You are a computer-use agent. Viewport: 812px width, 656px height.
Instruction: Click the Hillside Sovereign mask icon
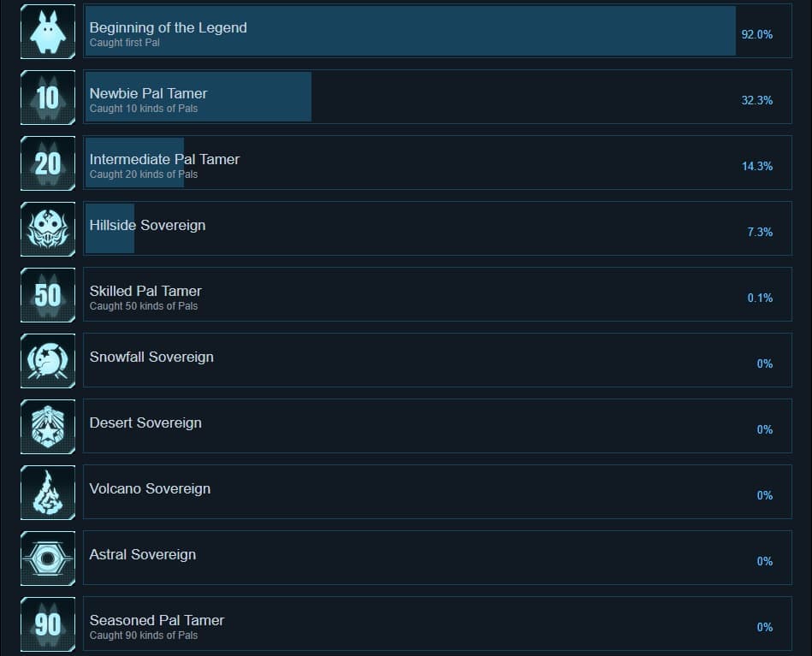click(48, 229)
